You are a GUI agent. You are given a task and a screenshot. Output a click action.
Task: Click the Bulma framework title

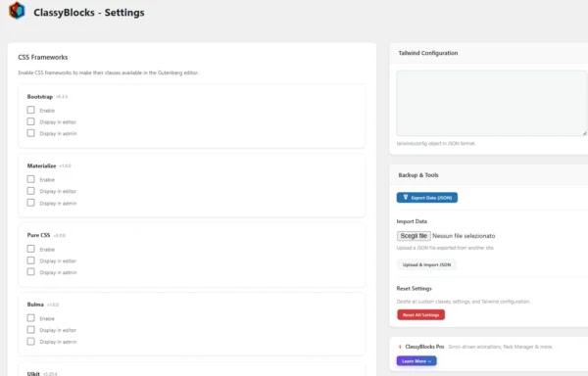[x=35, y=305]
